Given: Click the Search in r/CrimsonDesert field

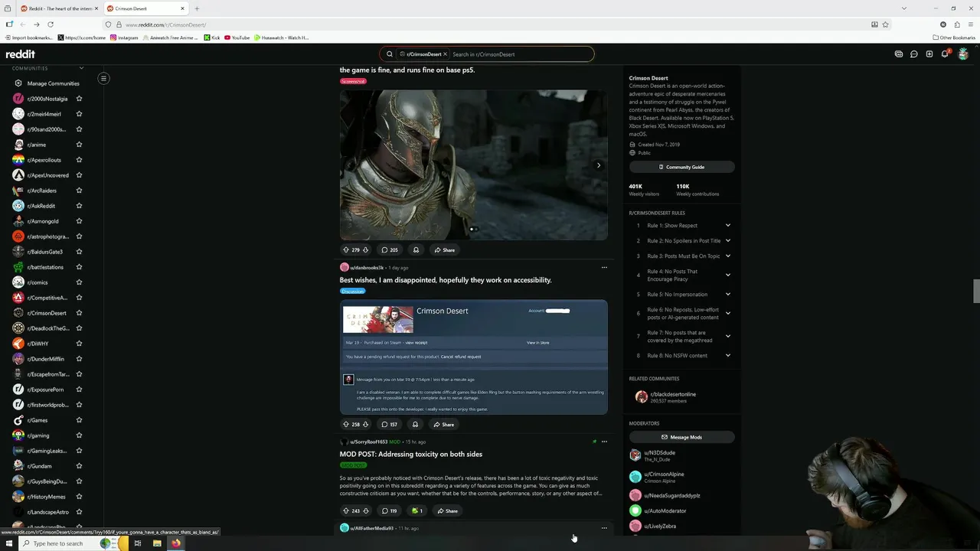Looking at the screenshot, I should tap(521, 54).
